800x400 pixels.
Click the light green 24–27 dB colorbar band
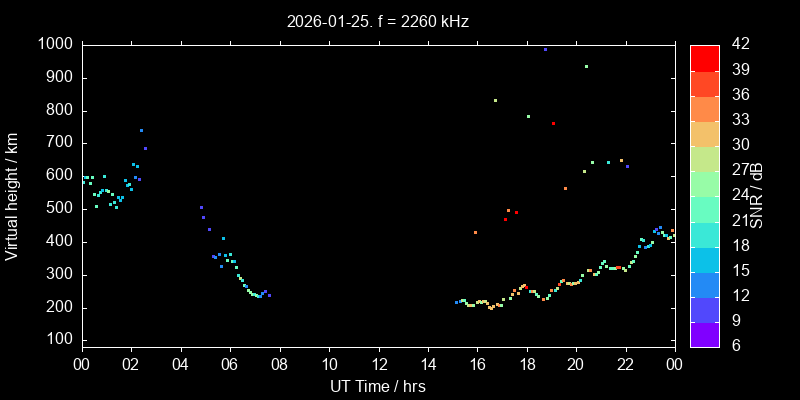[705, 183]
